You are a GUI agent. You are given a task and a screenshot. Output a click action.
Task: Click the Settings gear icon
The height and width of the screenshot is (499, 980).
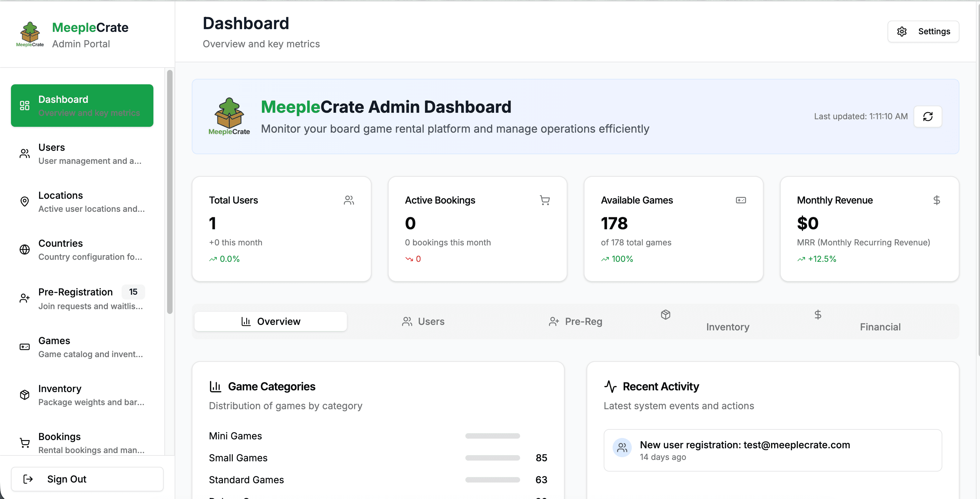pos(902,31)
